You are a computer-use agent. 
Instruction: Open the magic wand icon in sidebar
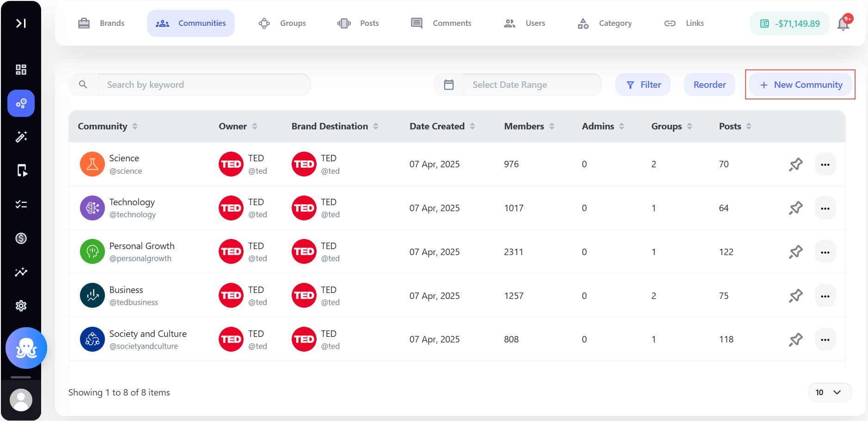(21, 137)
